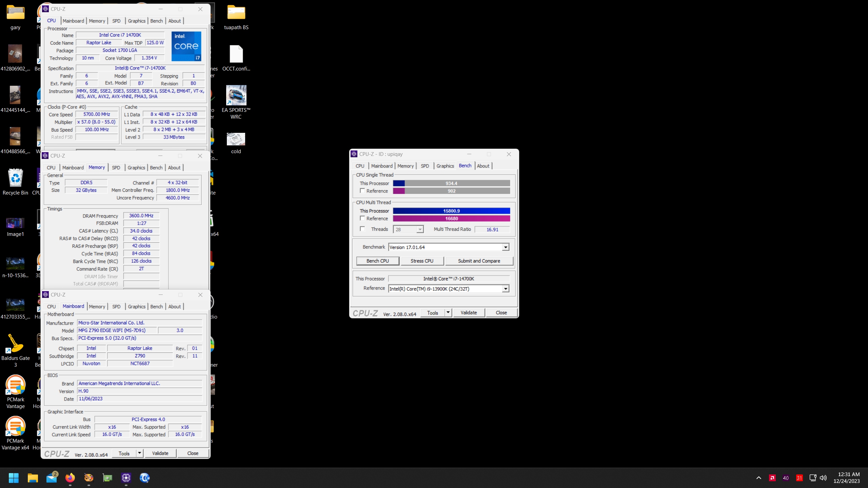
Task: Click the Bench CPU button
Action: (x=378, y=261)
